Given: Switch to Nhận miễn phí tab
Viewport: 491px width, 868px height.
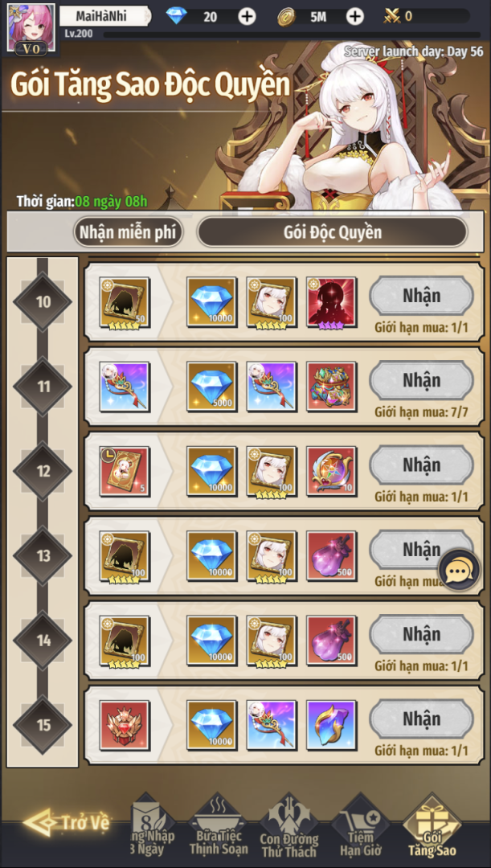Looking at the screenshot, I should pyautogui.click(x=128, y=232).
